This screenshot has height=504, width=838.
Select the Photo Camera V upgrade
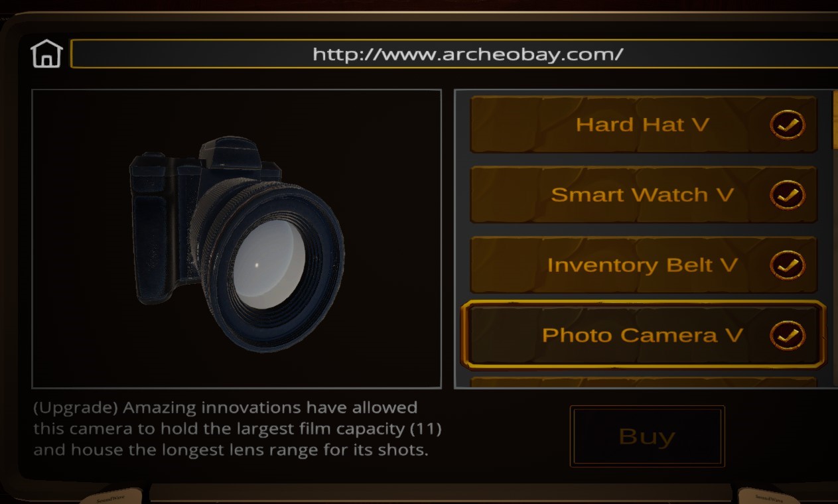(644, 335)
